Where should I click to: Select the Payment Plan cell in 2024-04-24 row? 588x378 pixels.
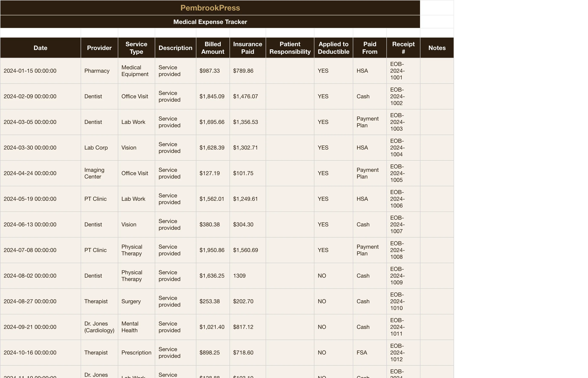pos(370,173)
